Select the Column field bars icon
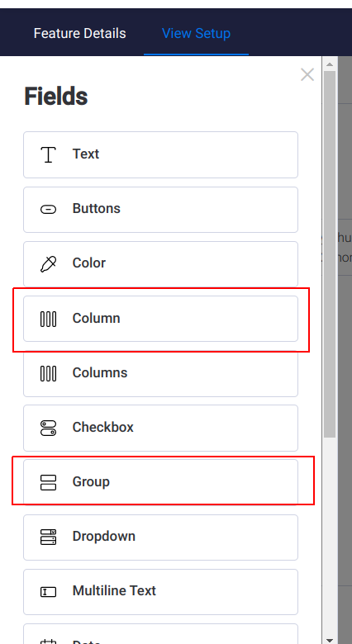Image resolution: width=352 pixels, height=644 pixels. [x=49, y=319]
